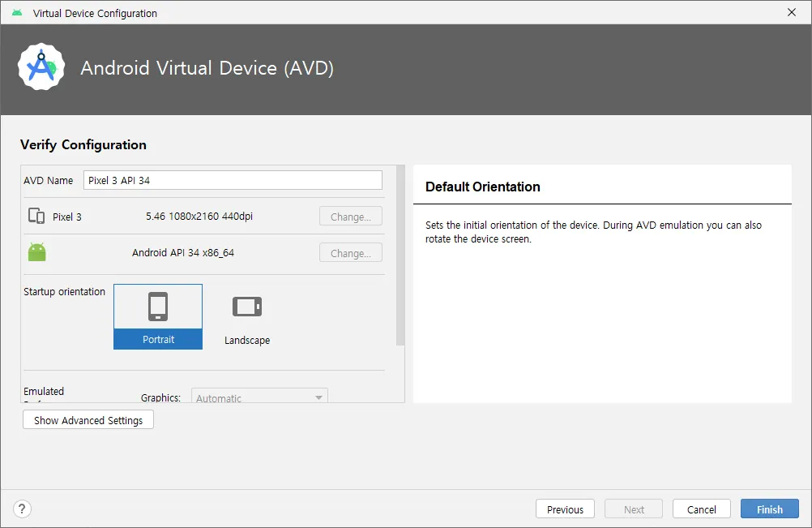Click the 'Pixel 3' device name label

[x=66, y=217]
